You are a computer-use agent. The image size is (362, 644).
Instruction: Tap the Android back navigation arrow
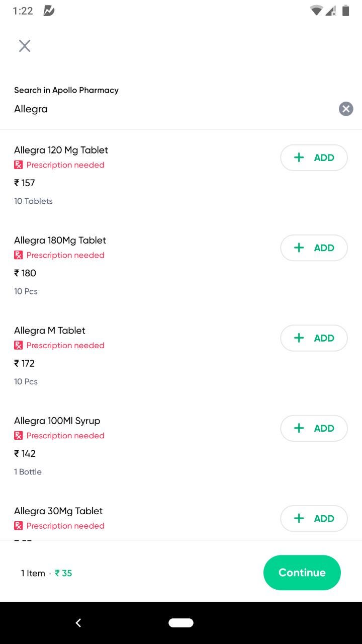click(x=78, y=623)
